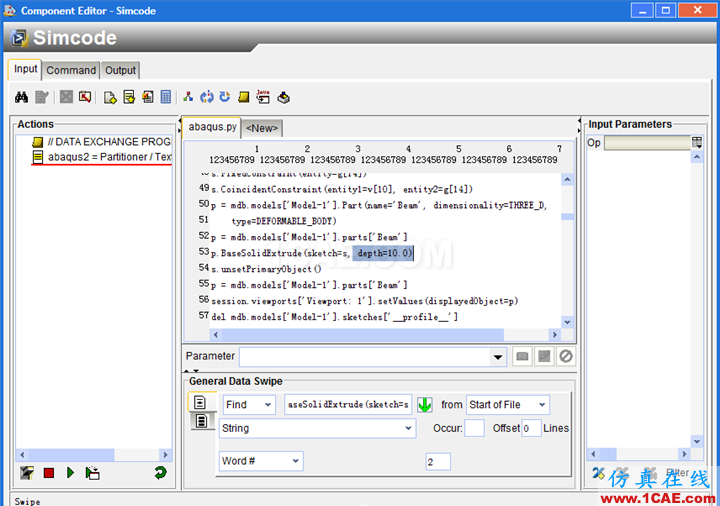Click the greyed edit note icon
This screenshot has width=720, height=506.
[42, 97]
